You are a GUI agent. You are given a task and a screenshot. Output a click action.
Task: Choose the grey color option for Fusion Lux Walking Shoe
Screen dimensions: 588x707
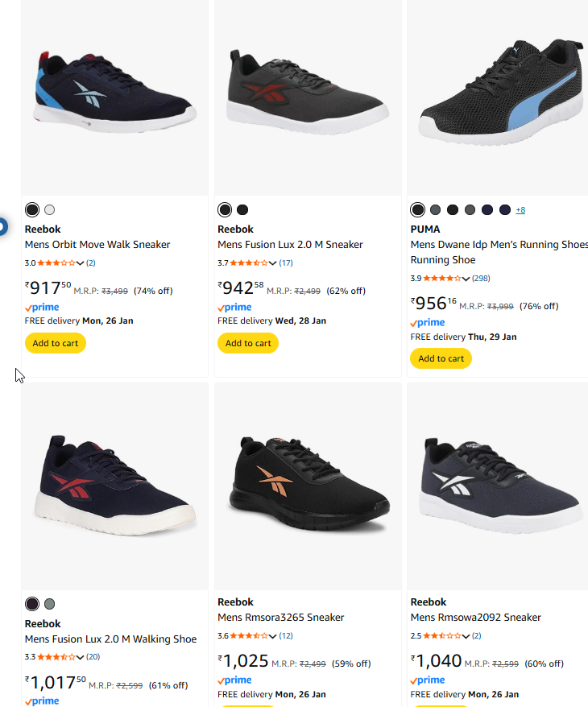pos(50,604)
